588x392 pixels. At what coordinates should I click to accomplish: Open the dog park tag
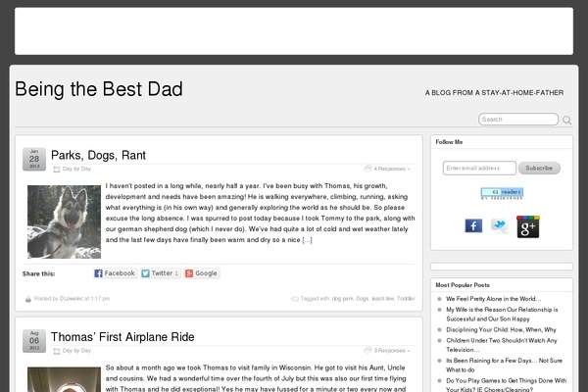pyautogui.click(x=342, y=299)
